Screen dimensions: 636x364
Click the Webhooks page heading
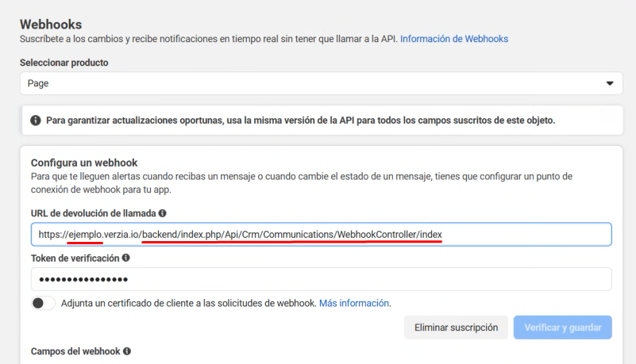click(x=52, y=24)
